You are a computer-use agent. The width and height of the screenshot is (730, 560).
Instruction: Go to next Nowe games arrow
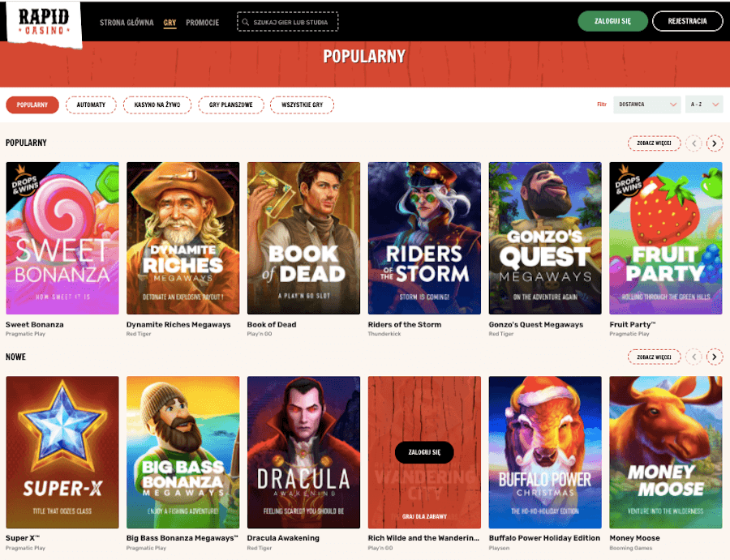(714, 357)
